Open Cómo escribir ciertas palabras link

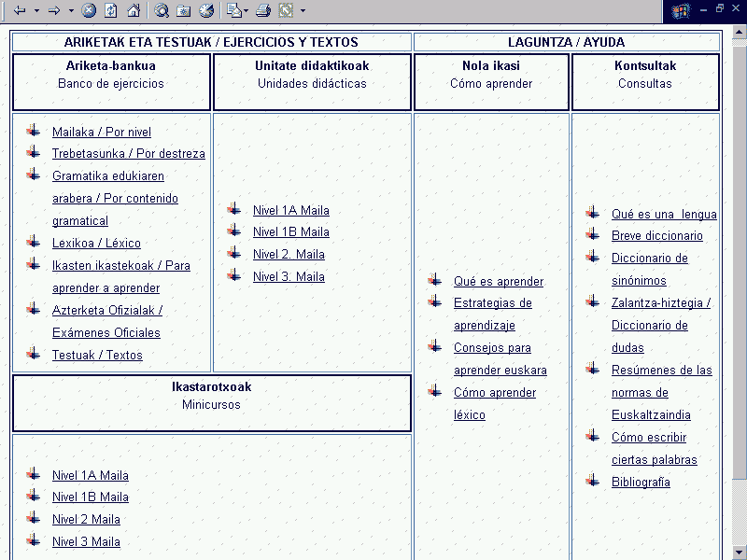pyautogui.click(x=655, y=449)
